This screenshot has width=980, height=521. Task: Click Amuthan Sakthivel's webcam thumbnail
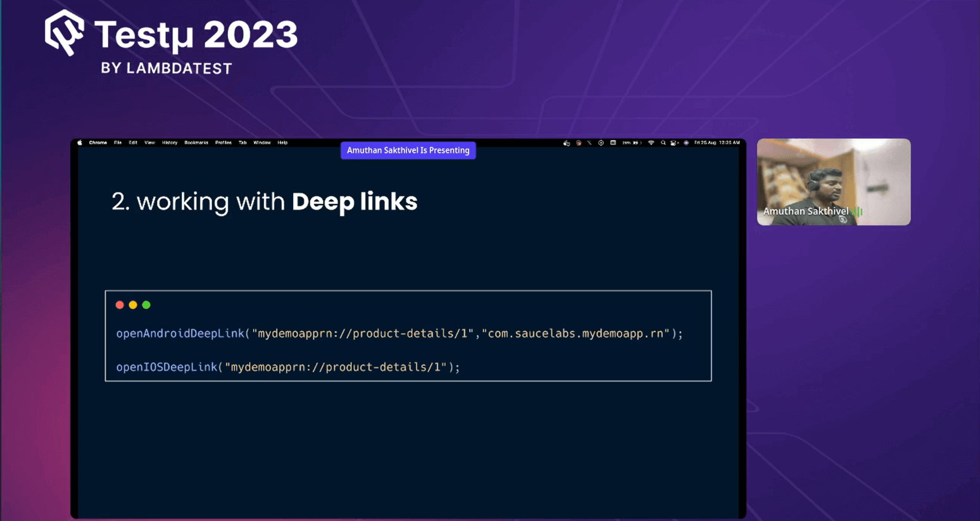(833, 182)
